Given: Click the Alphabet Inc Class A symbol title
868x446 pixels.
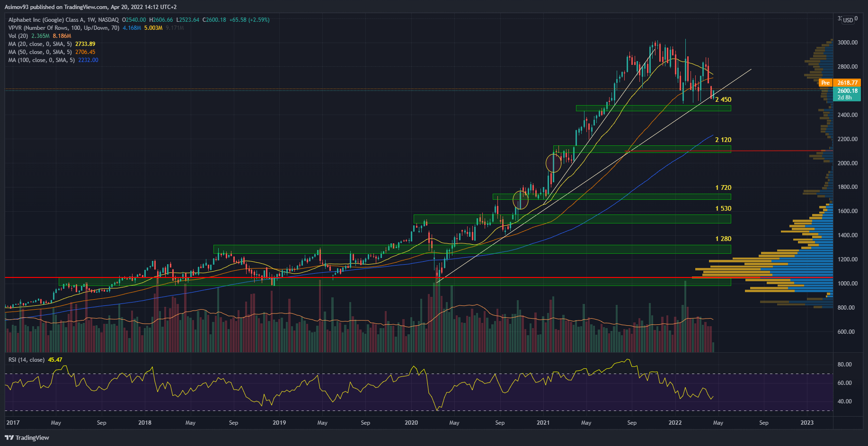Looking at the screenshot, I should pyautogui.click(x=63, y=20).
